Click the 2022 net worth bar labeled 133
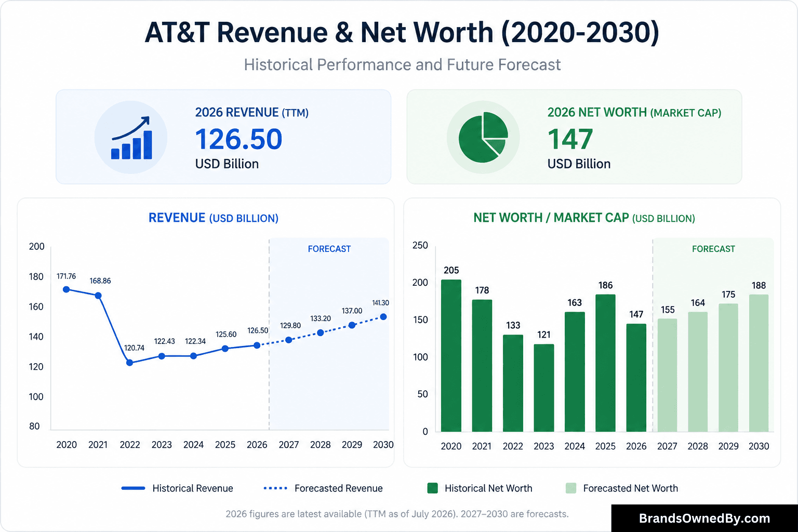Viewport: 798px width, 532px height. click(513, 383)
